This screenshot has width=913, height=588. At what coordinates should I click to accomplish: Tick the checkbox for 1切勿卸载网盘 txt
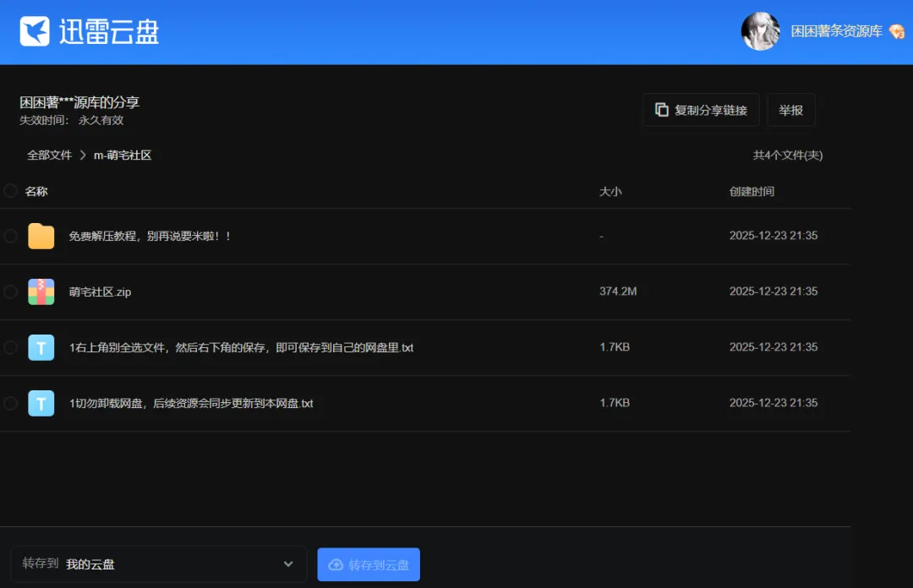tap(10, 403)
